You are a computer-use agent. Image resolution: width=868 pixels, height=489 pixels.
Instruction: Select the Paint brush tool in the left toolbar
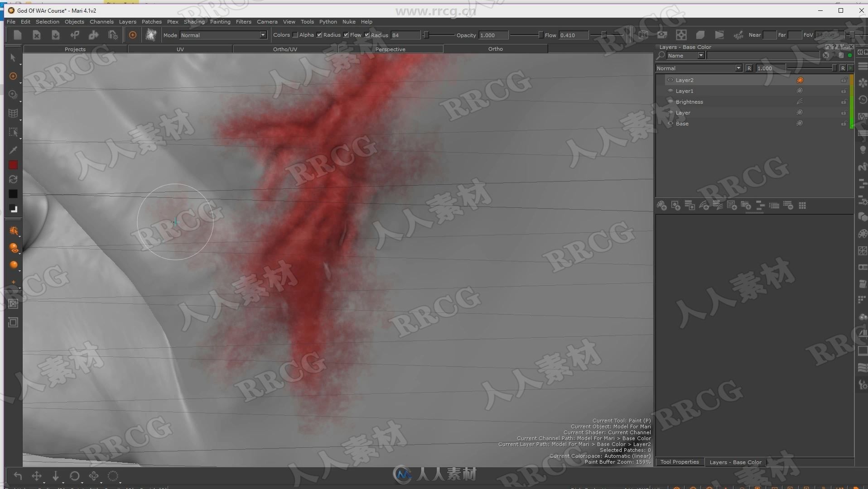coord(13,76)
